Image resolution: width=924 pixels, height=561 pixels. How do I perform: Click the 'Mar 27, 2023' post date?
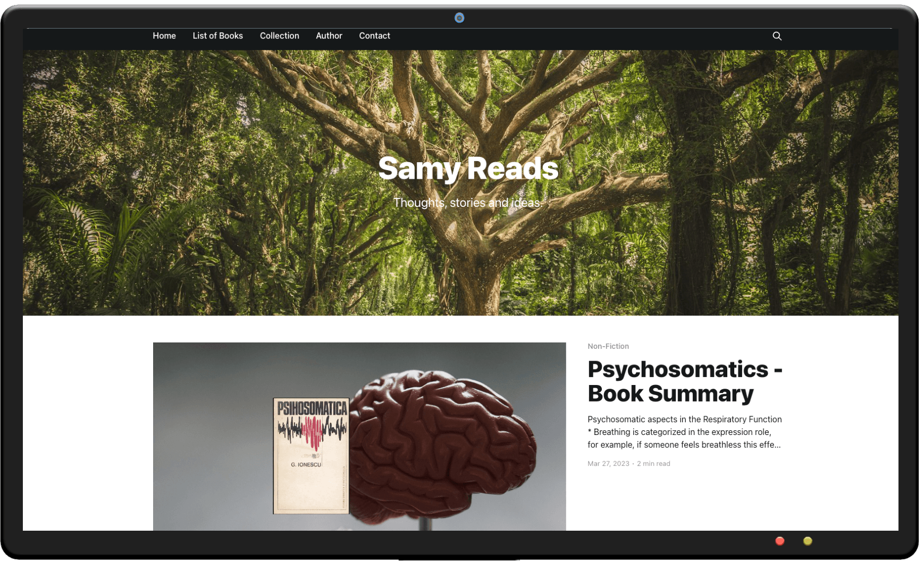click(608, 464)
